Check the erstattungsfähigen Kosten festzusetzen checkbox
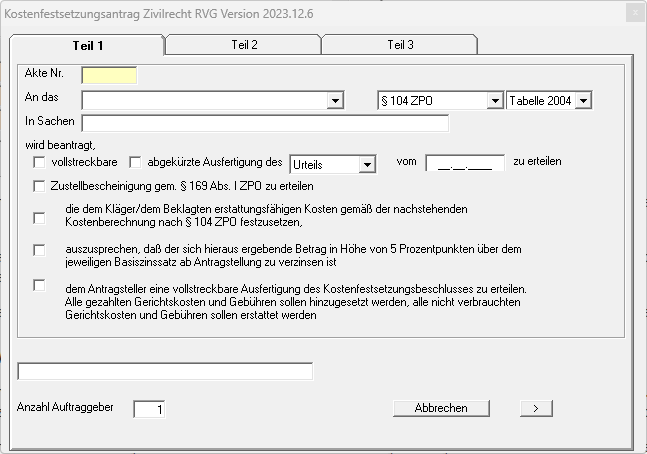This screenshot has width=647, height=454. (39, 218)
